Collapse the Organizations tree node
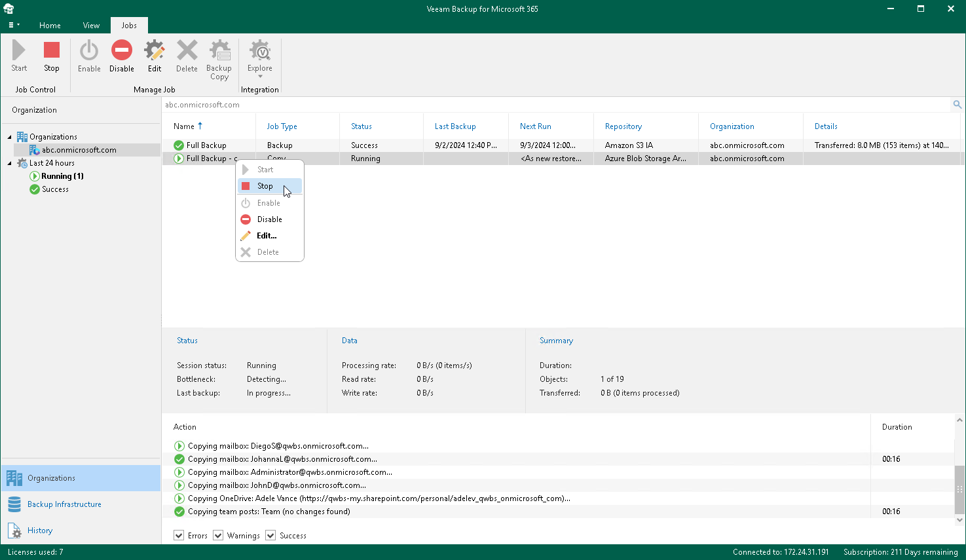This screenshot has height=560, width=966. point(9,137)
